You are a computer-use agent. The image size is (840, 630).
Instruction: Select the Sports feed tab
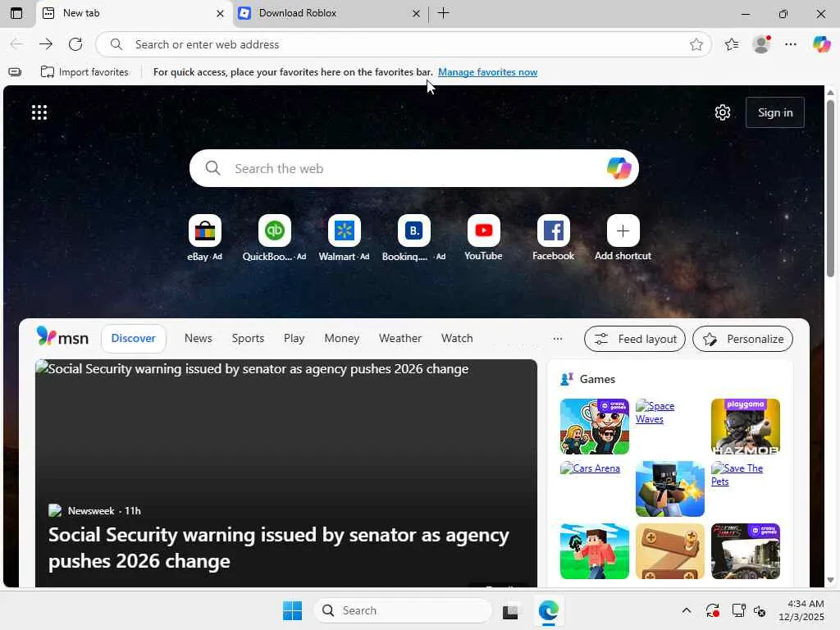248,339
